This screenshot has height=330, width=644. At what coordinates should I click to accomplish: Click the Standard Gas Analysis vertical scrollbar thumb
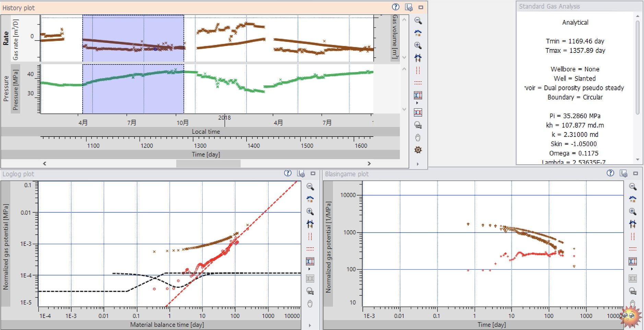(637, 67)
